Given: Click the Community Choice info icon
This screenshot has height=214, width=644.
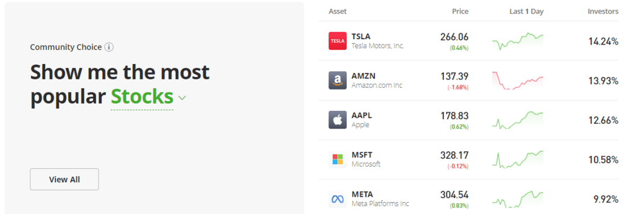Looking at the screenshot, I should tap(109, 47).
